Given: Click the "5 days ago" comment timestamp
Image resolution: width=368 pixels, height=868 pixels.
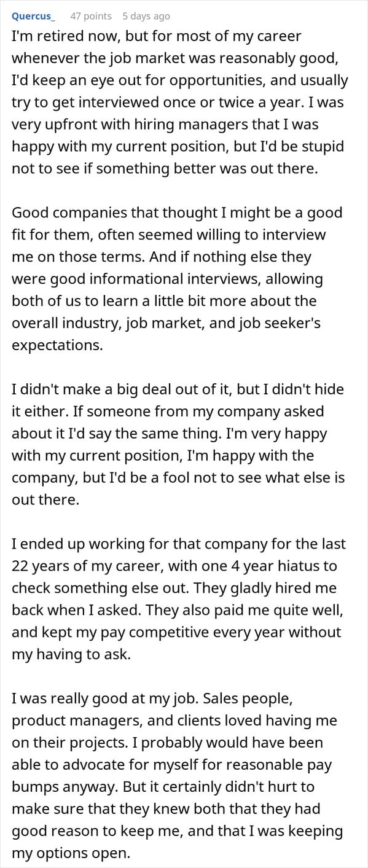Looking at the screenshot, I should pos(146,16).
